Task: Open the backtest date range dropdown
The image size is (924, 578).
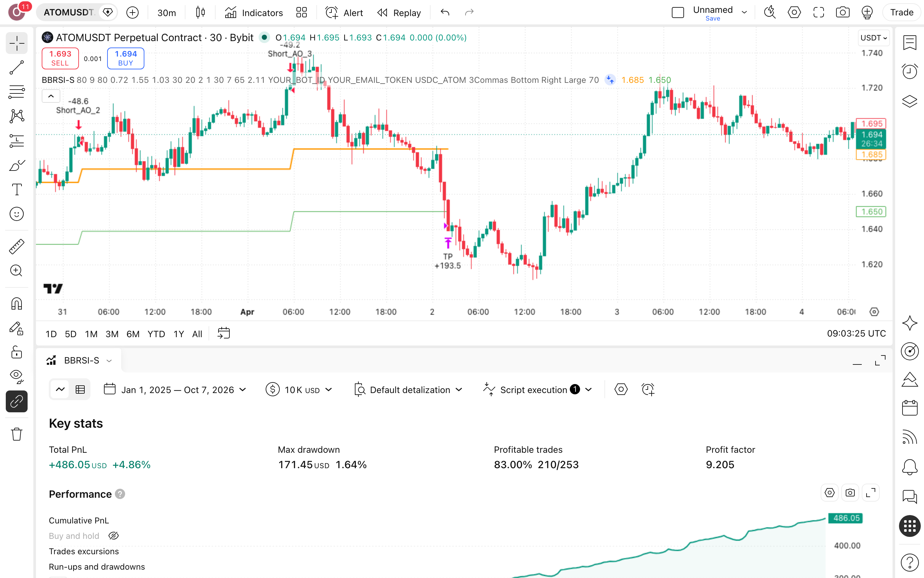Action: coord(175,390)
